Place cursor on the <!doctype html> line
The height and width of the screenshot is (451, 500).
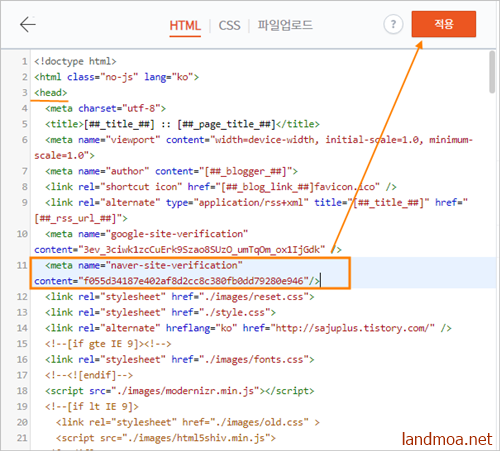tap(75, 61)
